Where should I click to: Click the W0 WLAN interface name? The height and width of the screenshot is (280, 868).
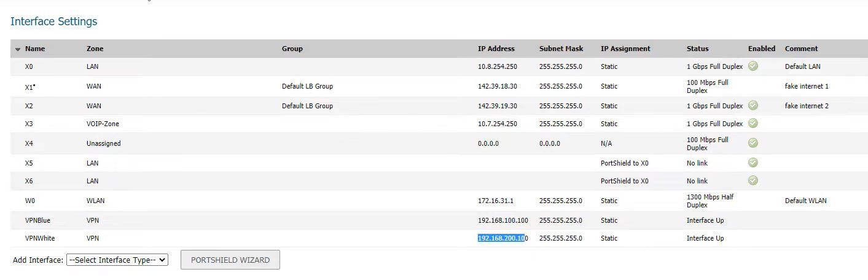pos(29,201)
